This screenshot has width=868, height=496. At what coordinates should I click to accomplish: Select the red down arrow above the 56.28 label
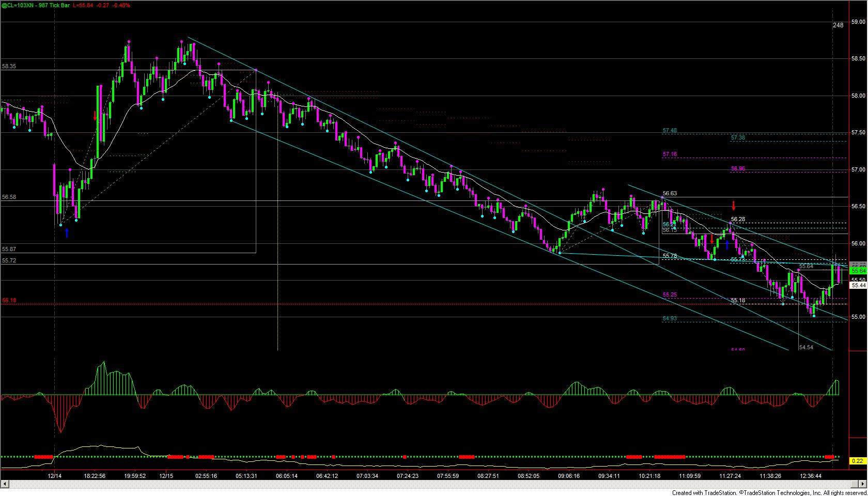pyautogui.click(x=734, y=205)
